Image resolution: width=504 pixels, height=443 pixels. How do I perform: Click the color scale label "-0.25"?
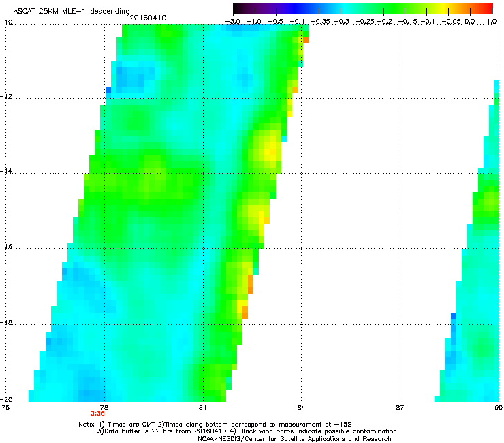pos(364,22)
